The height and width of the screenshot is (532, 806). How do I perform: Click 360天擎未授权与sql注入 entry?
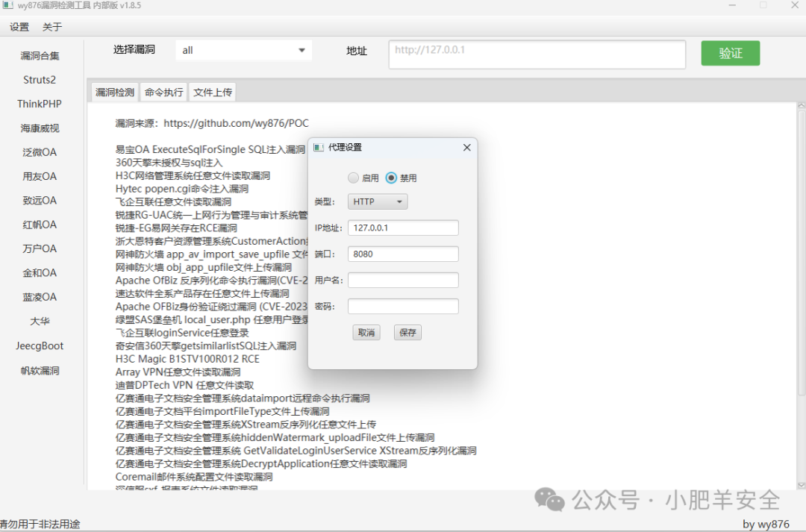tap(169, 163)
